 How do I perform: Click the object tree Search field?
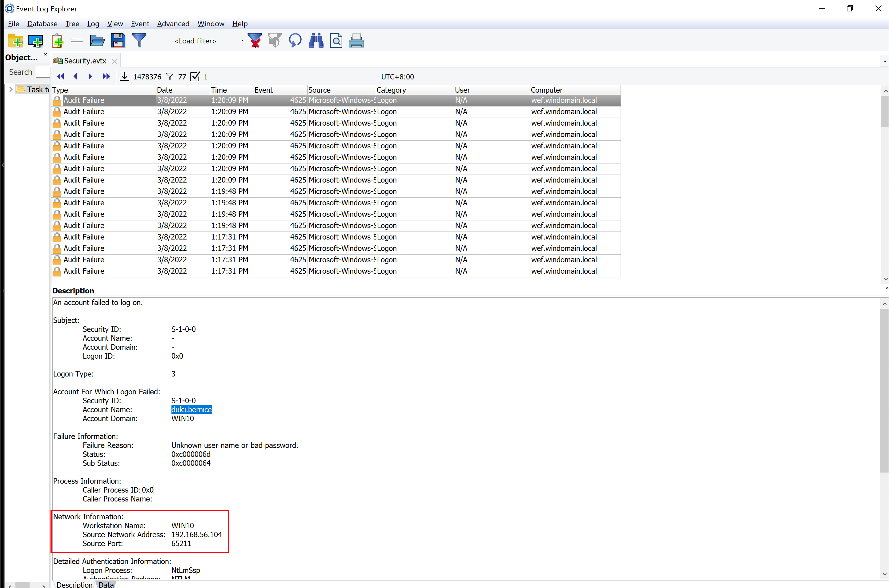[43, 72]
